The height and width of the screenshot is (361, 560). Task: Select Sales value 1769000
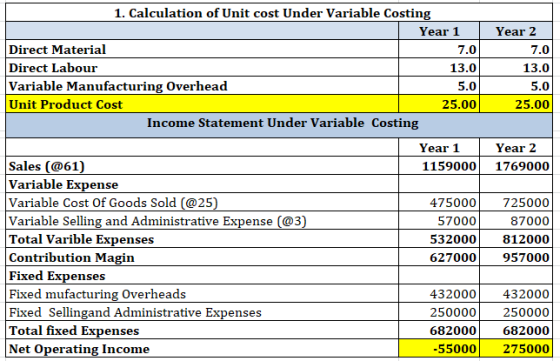(x=522, y=166)
